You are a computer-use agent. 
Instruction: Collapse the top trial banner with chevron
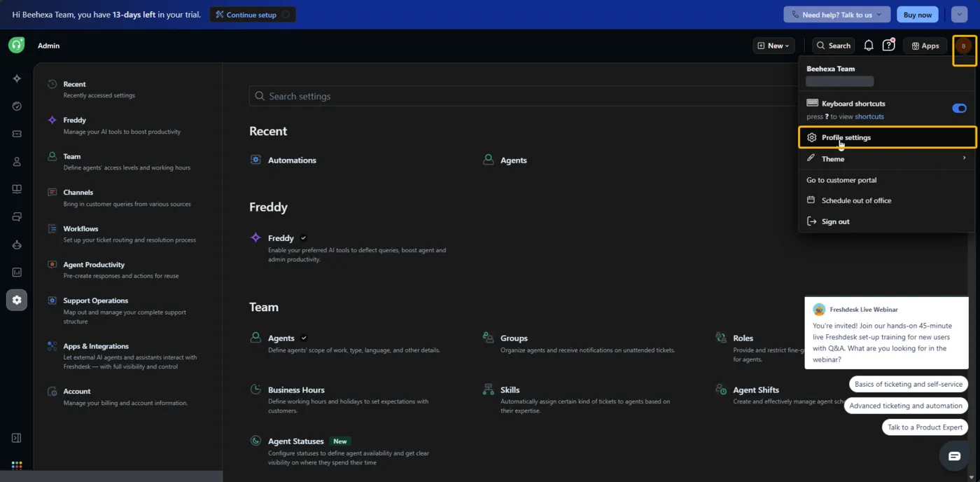(x=959, y=15)
